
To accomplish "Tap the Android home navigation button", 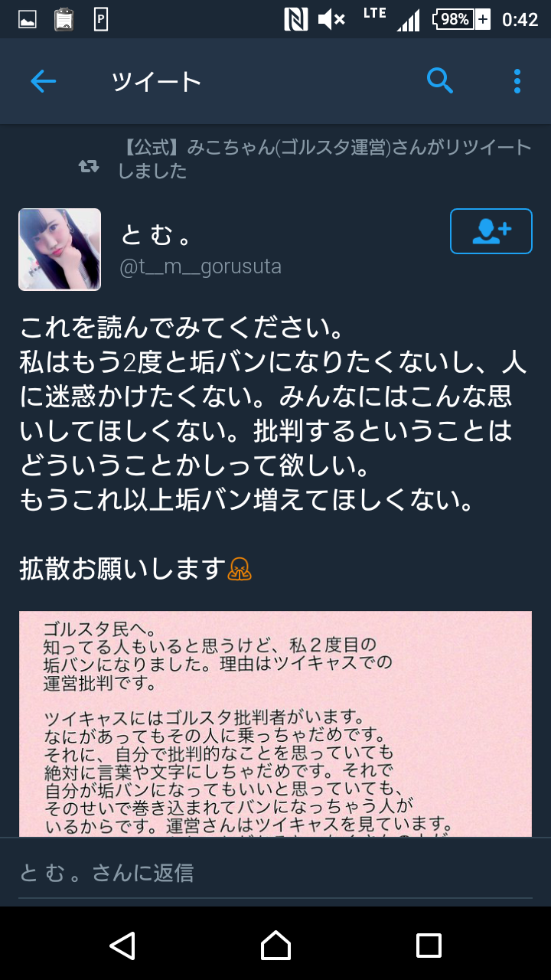I will pos(275,946).
